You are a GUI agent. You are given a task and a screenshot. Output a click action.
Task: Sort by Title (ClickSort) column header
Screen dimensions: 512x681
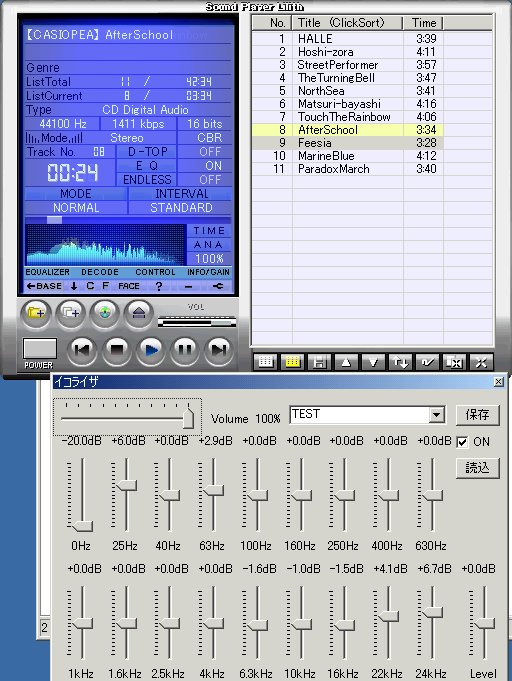coord(348,23)
